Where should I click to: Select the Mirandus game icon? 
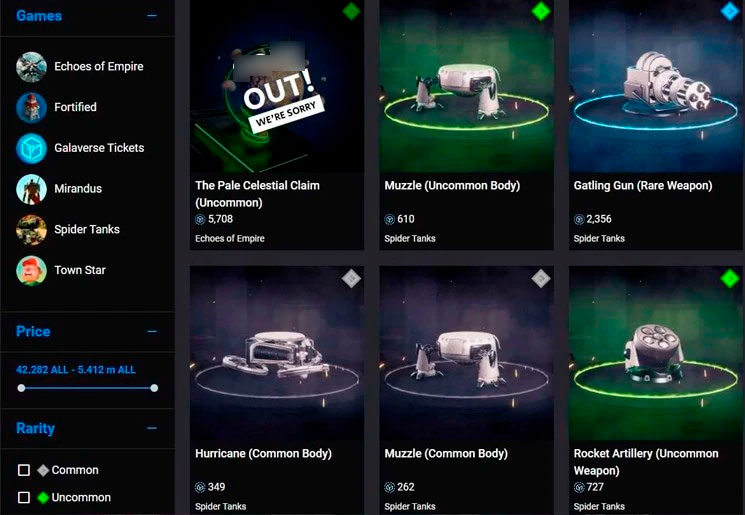pyautogui.click(x=31, y=189)
